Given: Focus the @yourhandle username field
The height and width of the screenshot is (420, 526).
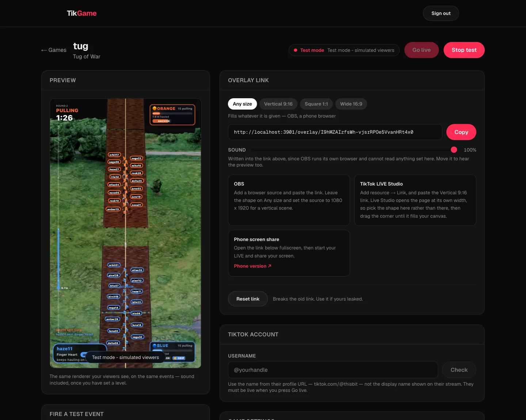Looking at the screenshot, I should [333, 370].
